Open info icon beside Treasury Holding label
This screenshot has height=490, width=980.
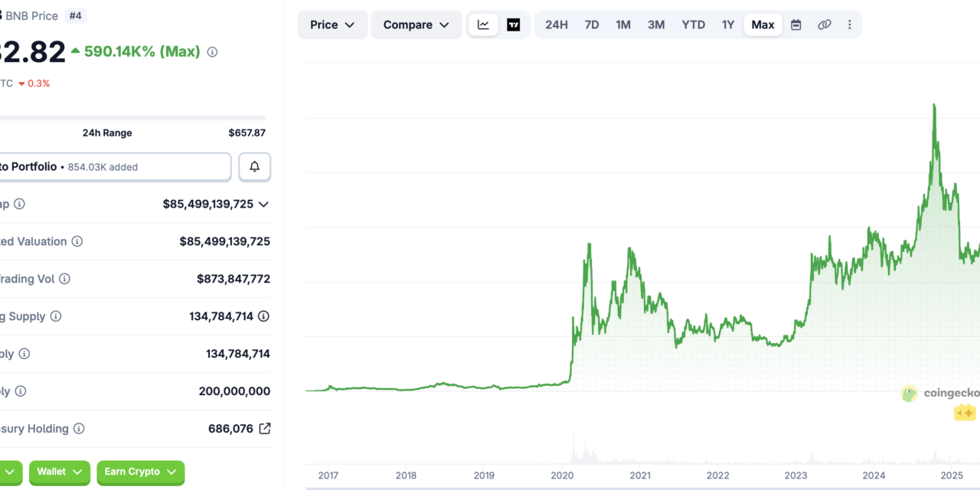point(79,429)
